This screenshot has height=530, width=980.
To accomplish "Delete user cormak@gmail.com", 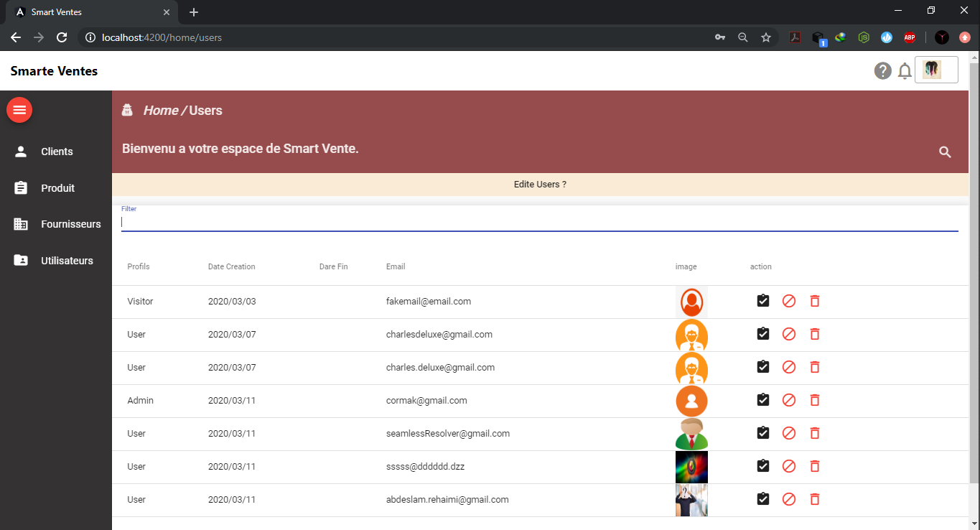I will [x=815, y=400].
